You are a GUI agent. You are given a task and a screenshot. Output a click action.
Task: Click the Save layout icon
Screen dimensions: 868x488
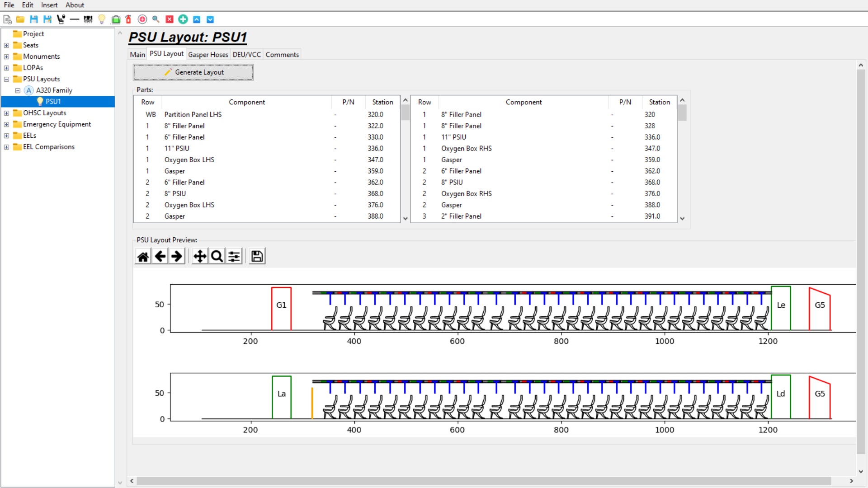pyautogui.click(x=257, y=256)
